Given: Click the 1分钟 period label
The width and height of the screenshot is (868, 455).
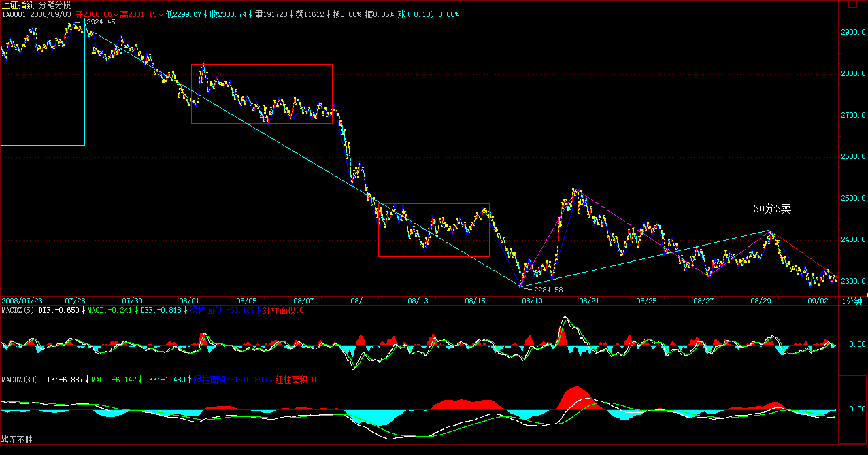Looking at the screenshot, I should (852, 301).
